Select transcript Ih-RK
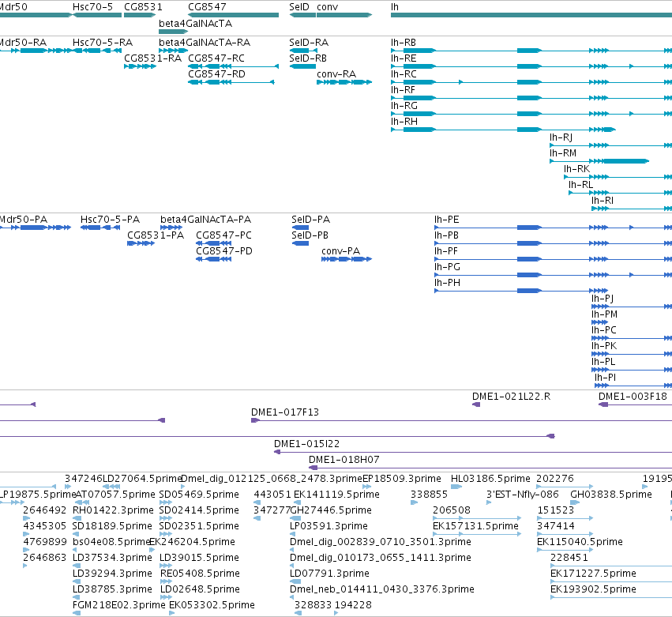672x617 pixels. (577, 169)
